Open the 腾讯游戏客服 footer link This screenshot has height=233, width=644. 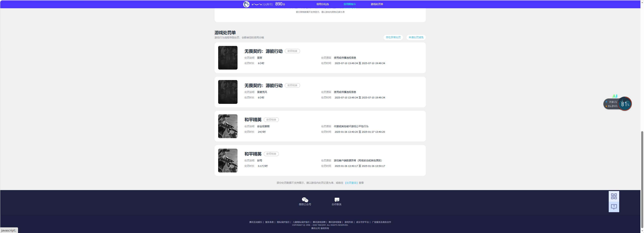coord(335,222)
